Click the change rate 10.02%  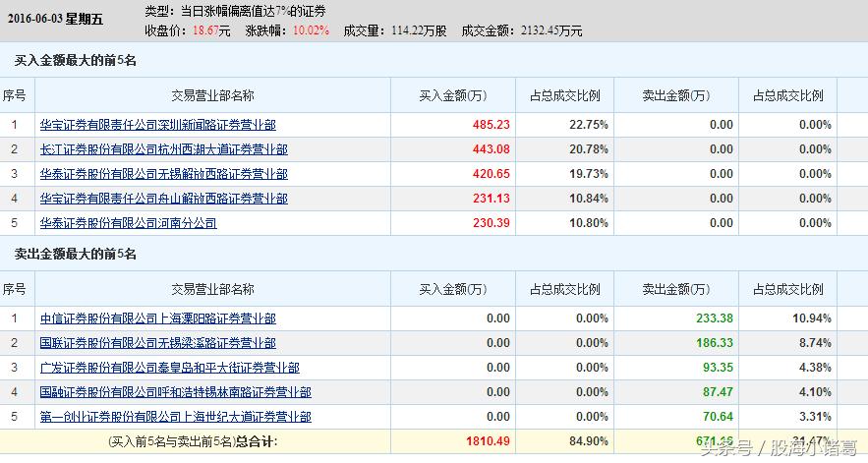(x=311, y=30)
